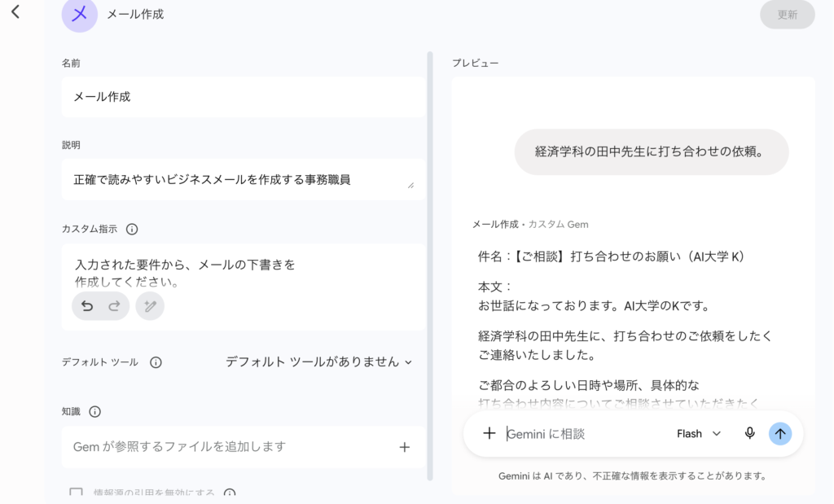Click the メール作成・カスタム Gem label
Screen dimensions: 834x504
530,225
